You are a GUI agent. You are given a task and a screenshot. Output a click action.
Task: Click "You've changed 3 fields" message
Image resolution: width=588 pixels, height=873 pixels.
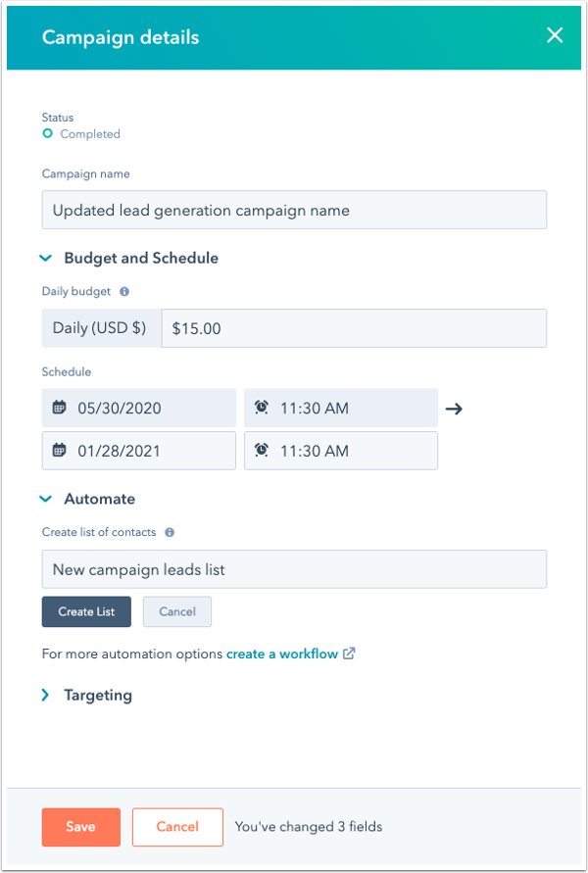[309, 827]
